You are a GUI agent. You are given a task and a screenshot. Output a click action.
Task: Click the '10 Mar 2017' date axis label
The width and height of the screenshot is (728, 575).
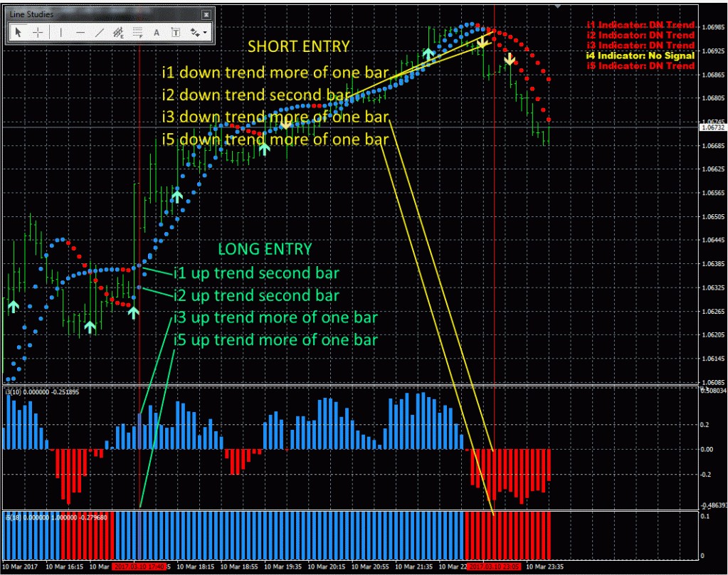(20, 566)
